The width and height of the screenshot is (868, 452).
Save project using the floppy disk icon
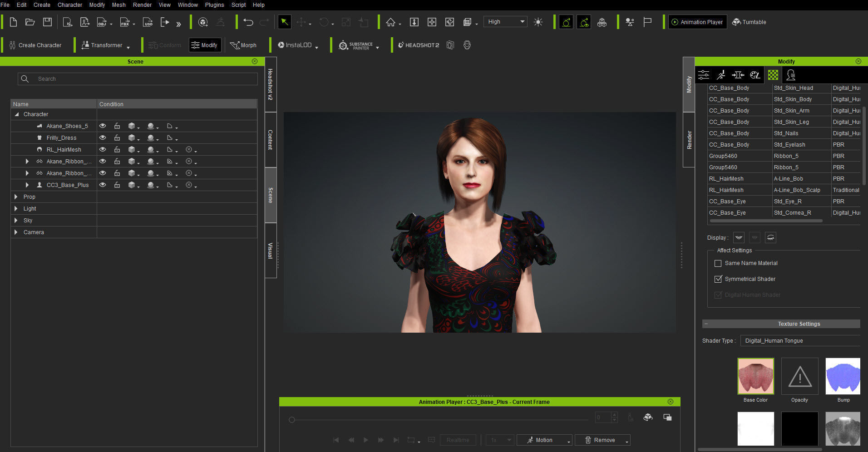[47, 22]
